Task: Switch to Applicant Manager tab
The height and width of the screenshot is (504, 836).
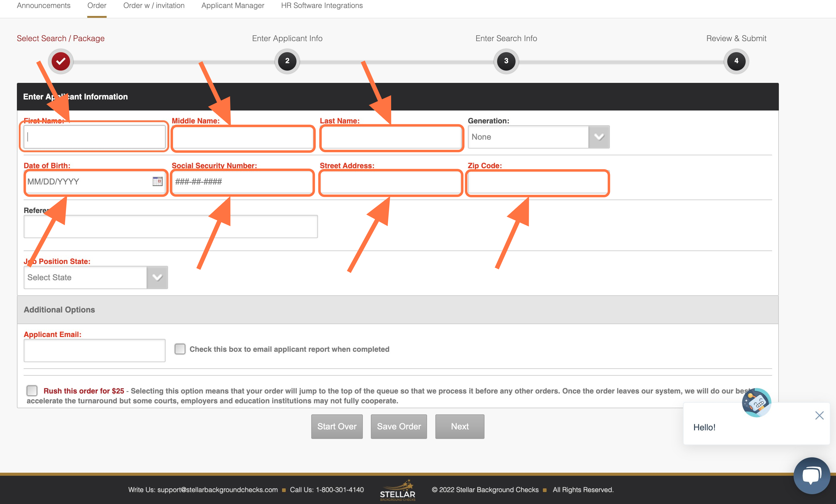Action: [233, 6]
